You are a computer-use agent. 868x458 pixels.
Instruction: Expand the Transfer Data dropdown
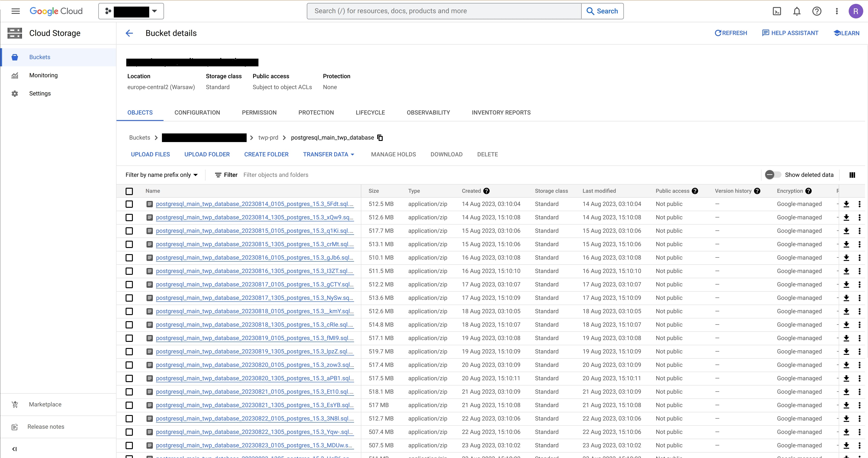click(x=329, y=155)
